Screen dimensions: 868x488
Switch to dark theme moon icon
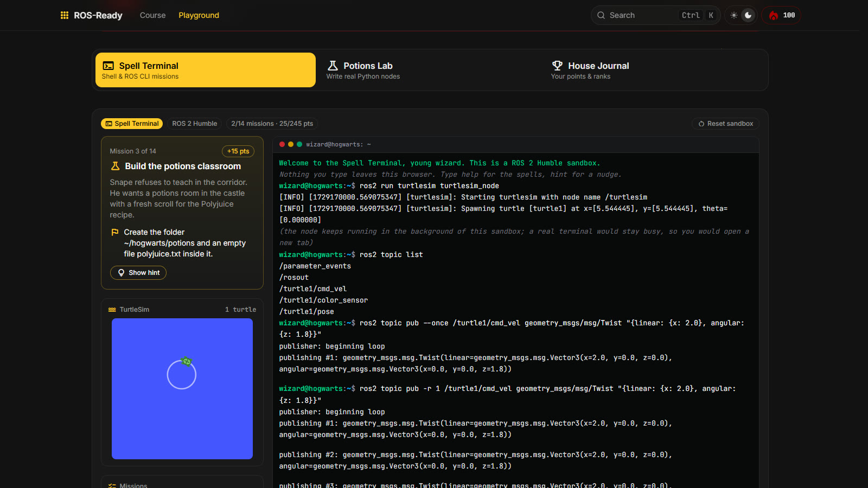pos(749,15)
